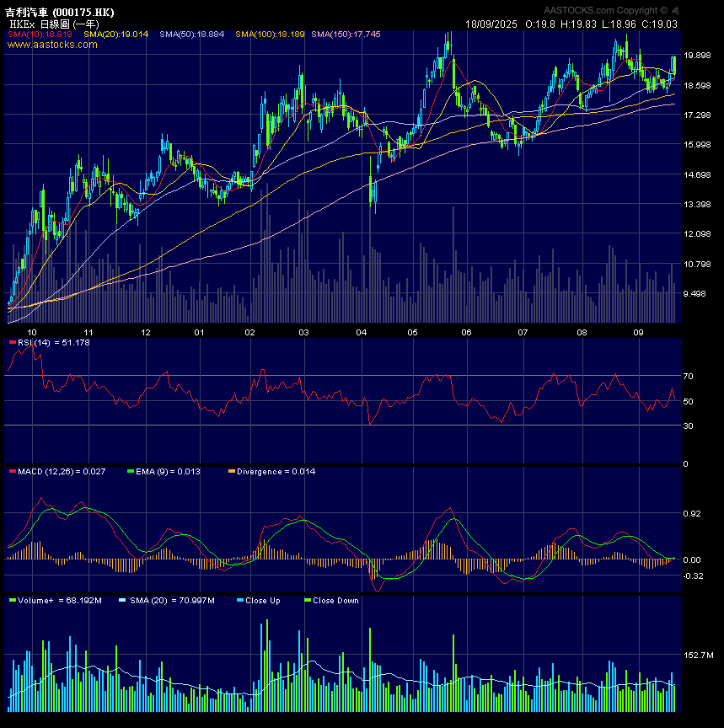This screenshot has width=724, height=728.
Task: Click the 18.598 price axis label
Action: [x=697, y=85]
